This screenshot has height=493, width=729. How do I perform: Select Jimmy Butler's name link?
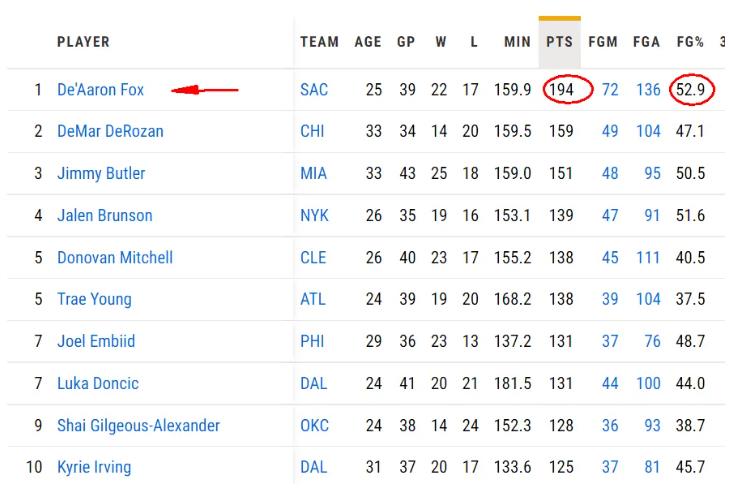coord(101,174)
